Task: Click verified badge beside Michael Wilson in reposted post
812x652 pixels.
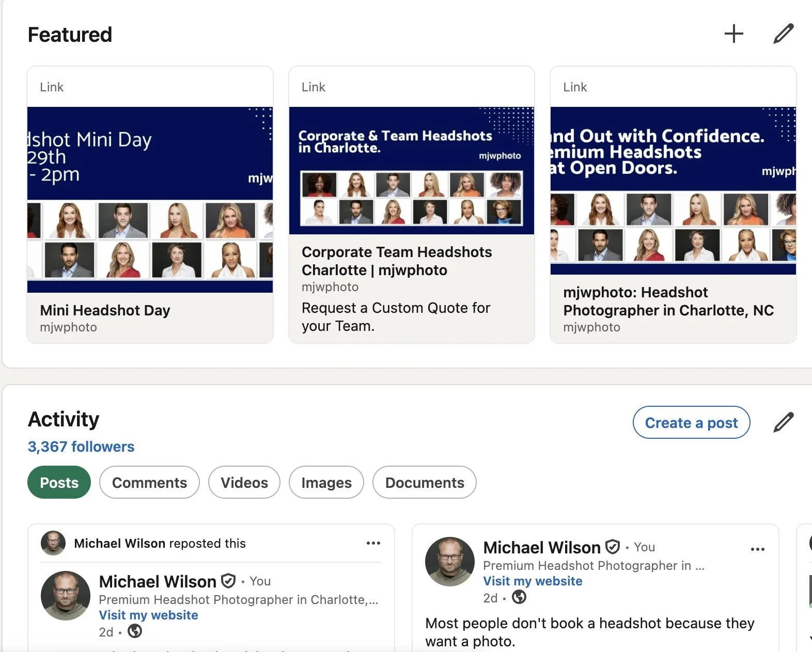Action: [x=228, y=581]
